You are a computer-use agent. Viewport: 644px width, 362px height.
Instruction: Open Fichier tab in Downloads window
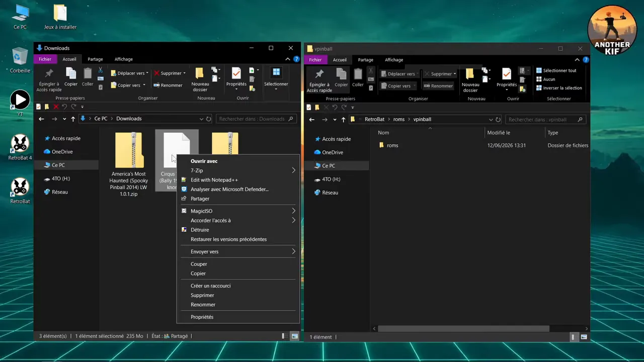click(45, 59)
